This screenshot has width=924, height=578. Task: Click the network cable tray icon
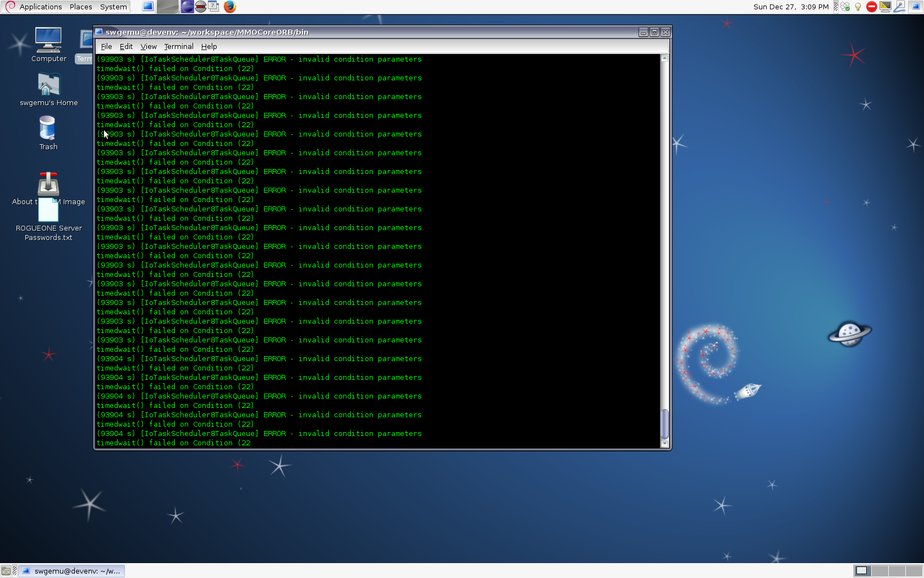900,7
